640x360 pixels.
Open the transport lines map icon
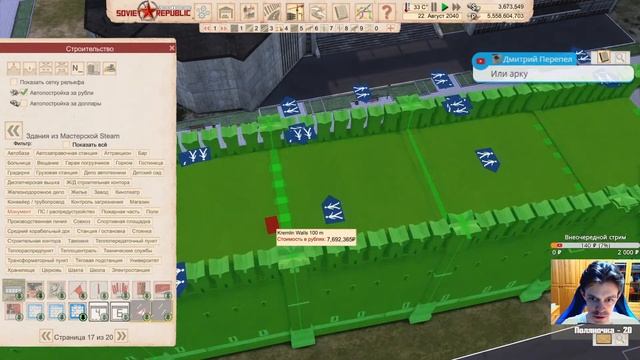tap(363, 12)
